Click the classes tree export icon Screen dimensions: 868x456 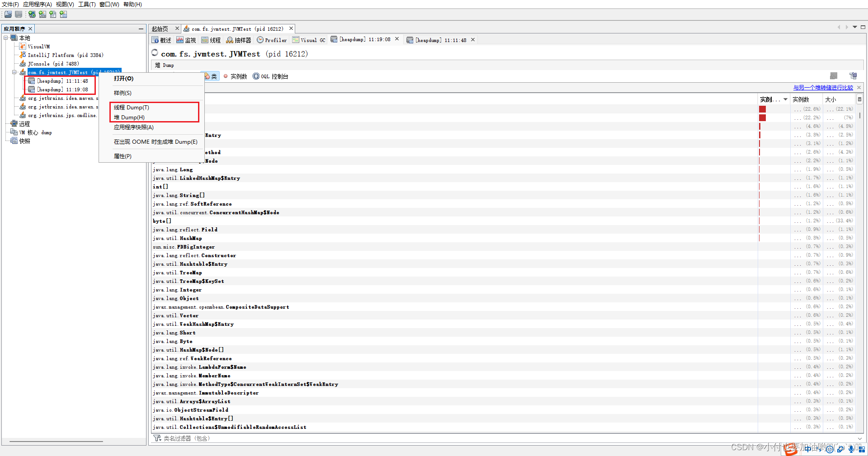[x=853, y=76]
